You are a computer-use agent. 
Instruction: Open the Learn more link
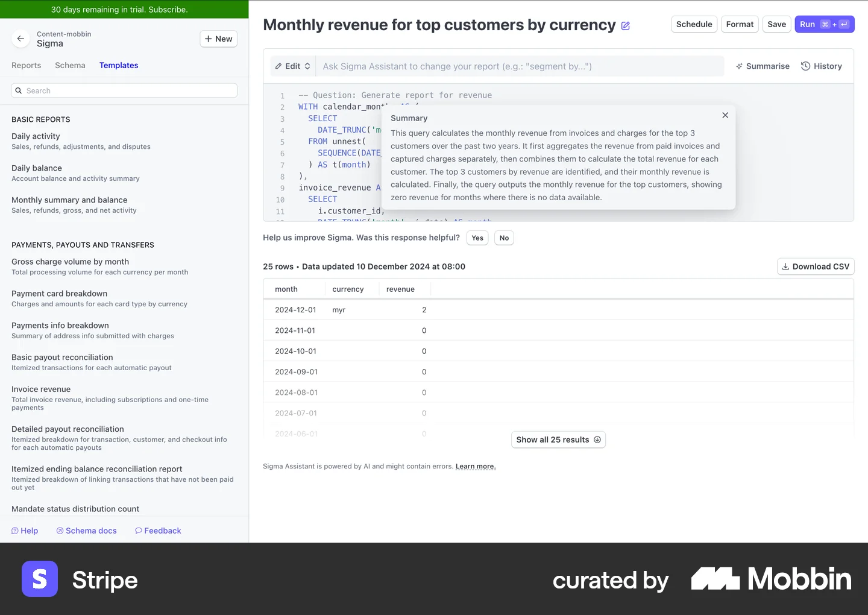476,466
